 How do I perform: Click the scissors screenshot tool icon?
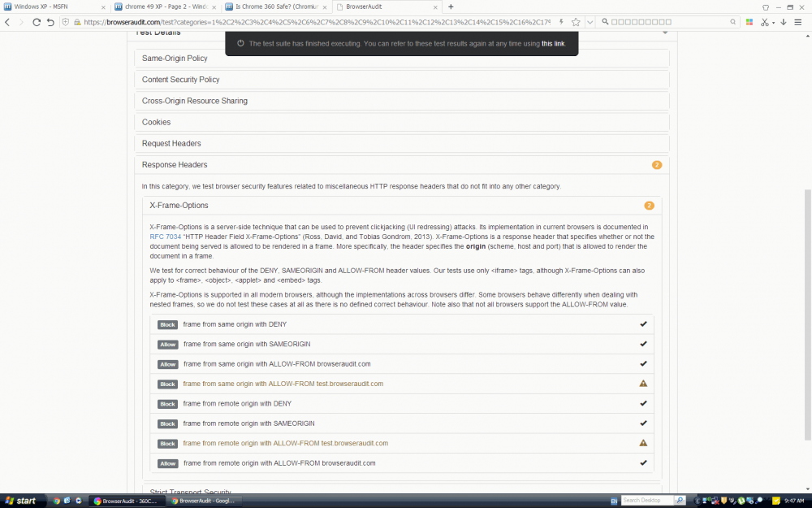[764, 22]
